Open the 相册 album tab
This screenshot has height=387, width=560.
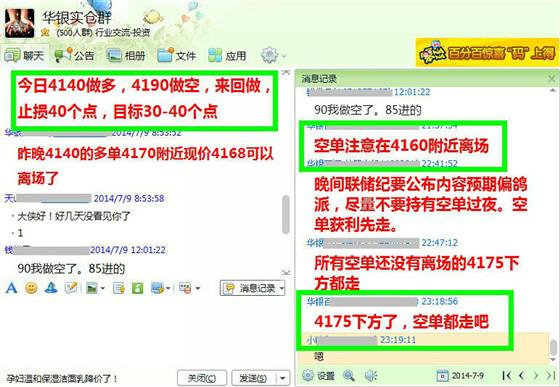pos(126,55)
